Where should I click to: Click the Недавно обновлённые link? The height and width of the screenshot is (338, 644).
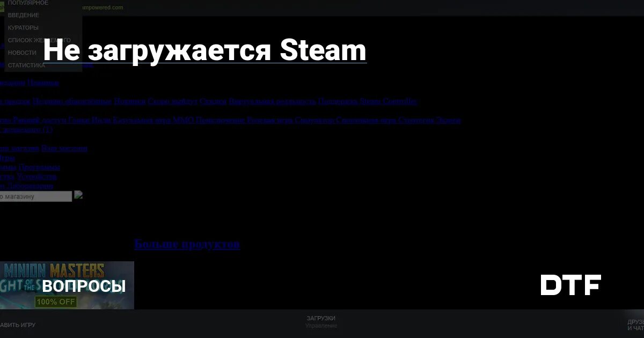(72, 101)
